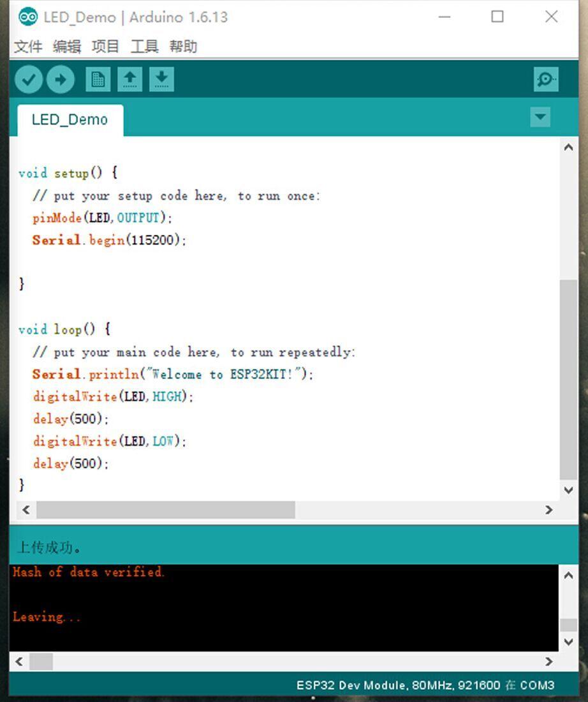Open a sketch using Open icon
Screen dimensions: 588x702
pos(129,80)
